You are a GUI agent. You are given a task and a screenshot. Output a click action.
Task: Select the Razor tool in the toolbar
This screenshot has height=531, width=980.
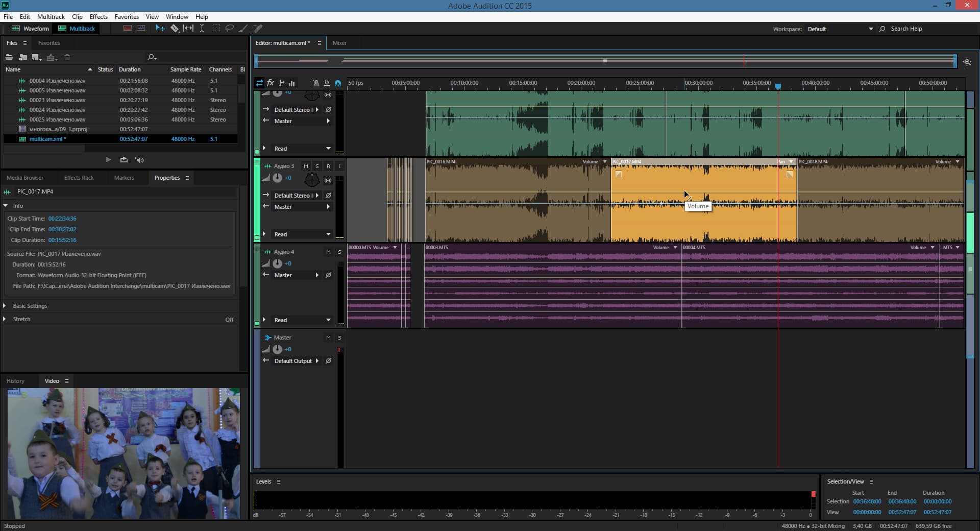point(175,29)
